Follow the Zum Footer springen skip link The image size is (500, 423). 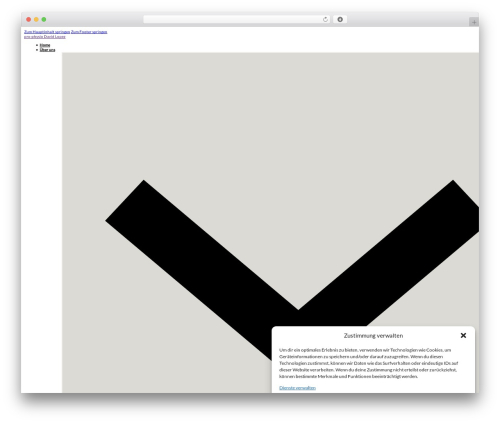pos(89,32)
